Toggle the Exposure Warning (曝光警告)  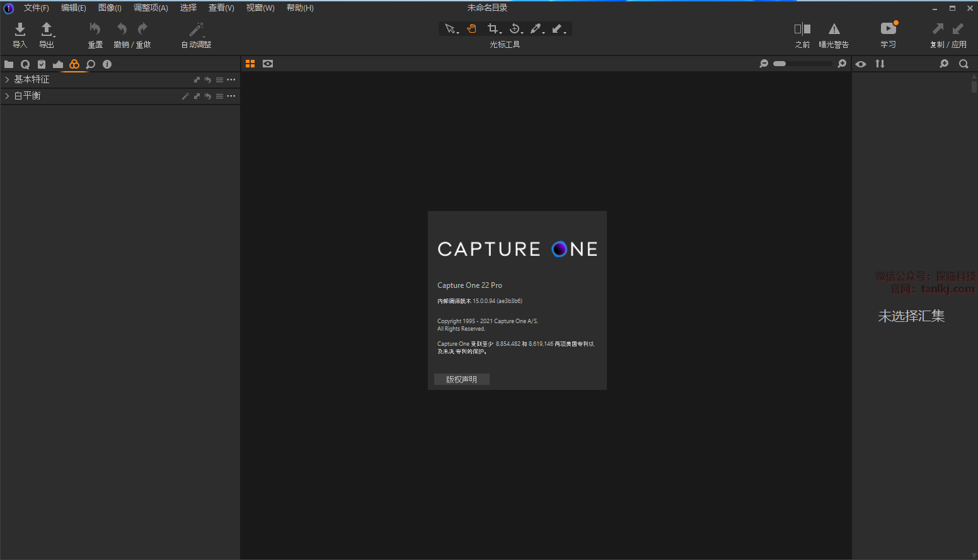point(834,29)
